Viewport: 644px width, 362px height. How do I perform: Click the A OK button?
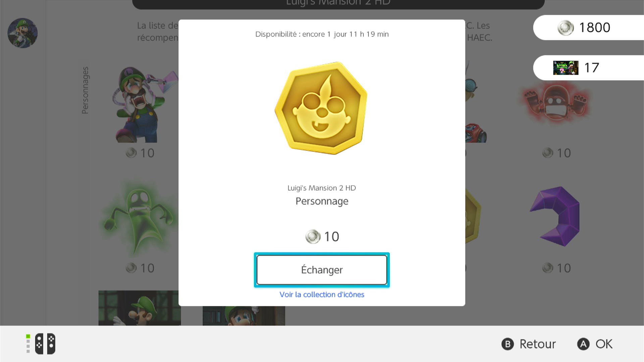click(x=595, y=344)
